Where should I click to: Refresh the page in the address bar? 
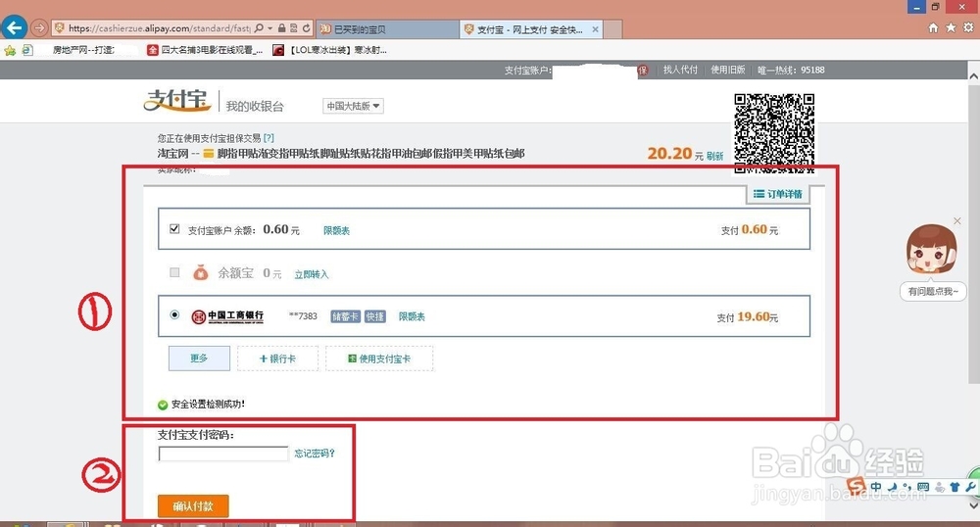pyautogui.click(x=306, y=28)
